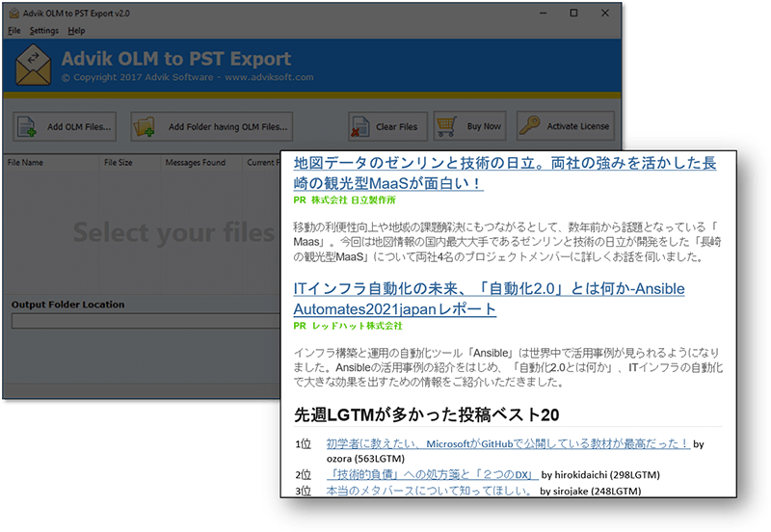
Task: Close the Advik OLM to PST window
Action: [605, 13]
